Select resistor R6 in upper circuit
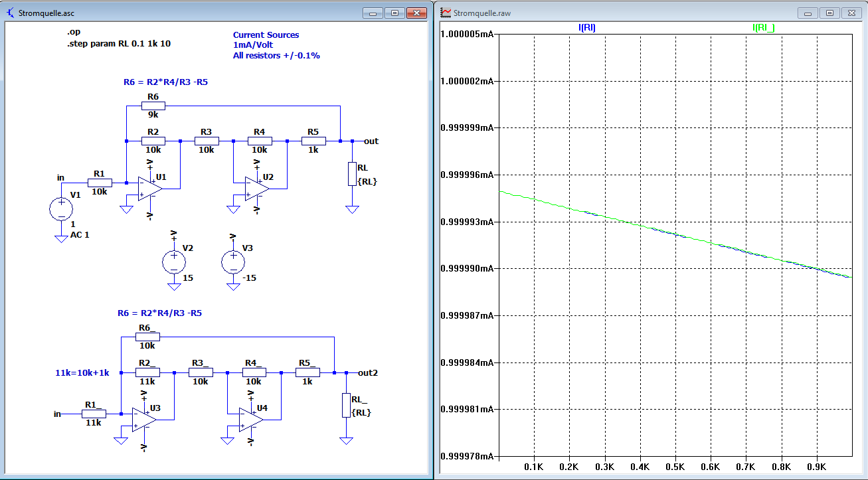This screenshot has width=868, height=480. point(153,105)
